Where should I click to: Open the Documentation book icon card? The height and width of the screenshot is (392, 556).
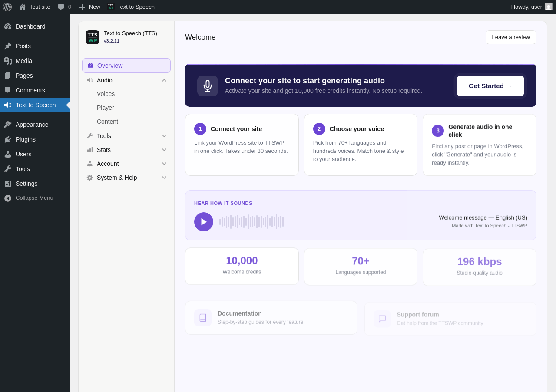point(203,318)
